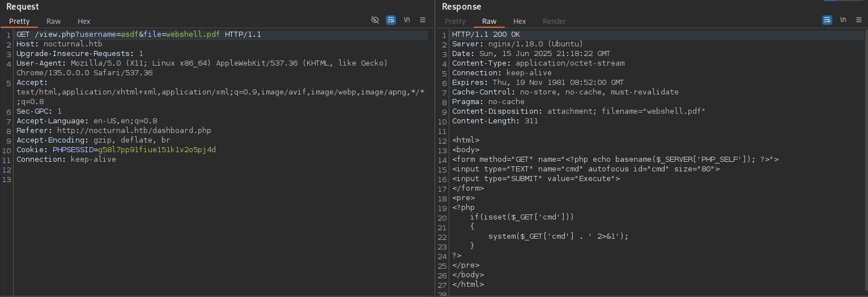Click the '</body>' closing tag line
The height and width of the screenshot is (297, 868).
click(468, 275)
